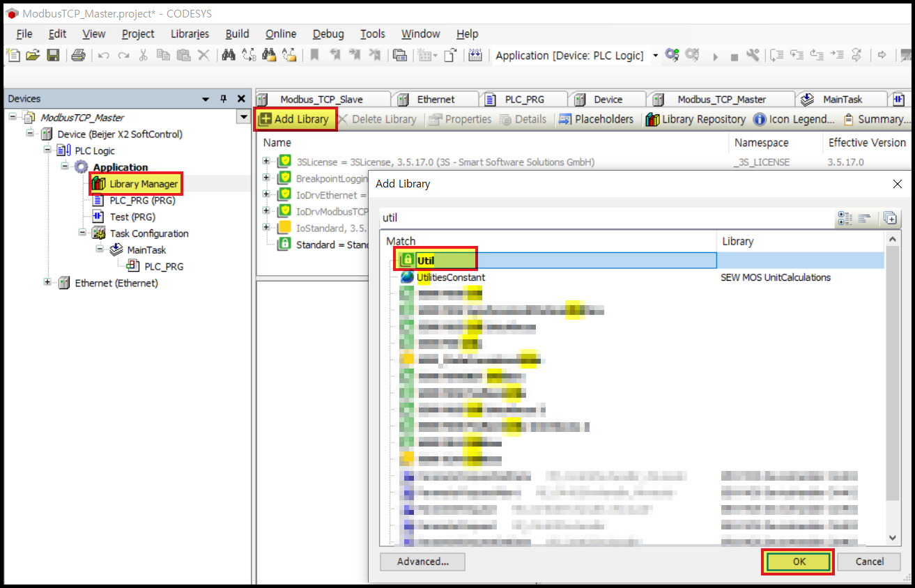Close the Add Library dialog
Image resolution: width=915 pixels, height=588 pixels.
(x=897, y=184)
